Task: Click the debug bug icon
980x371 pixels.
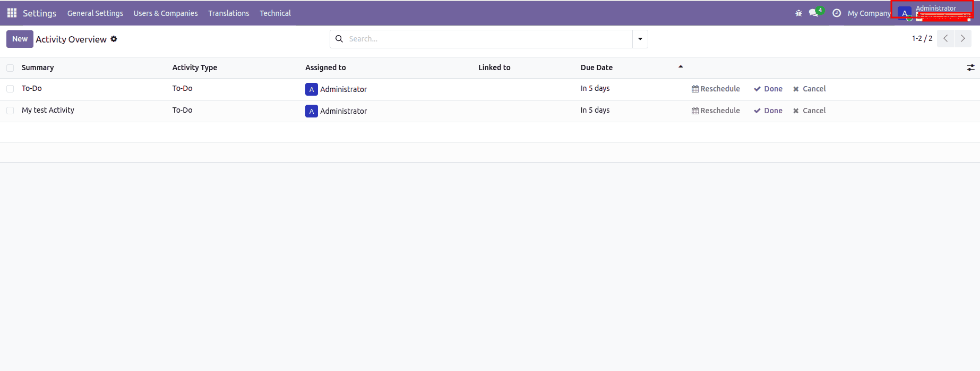Action: point(798,13)
